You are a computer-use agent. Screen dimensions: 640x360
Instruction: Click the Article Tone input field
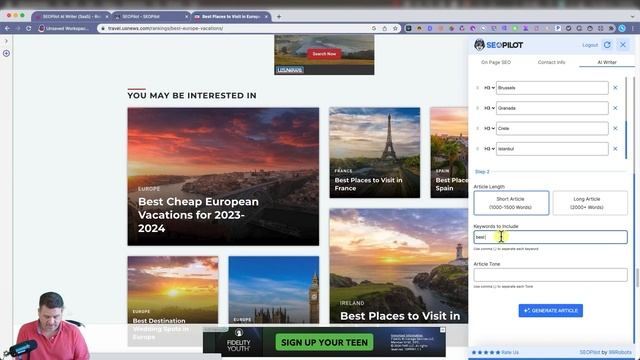[550, 275]
